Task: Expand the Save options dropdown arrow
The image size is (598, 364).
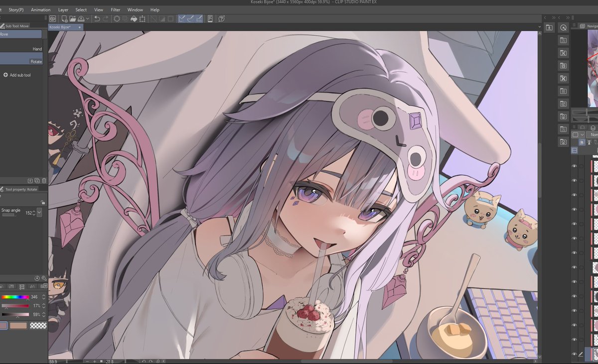Action: tap(88, 18)
